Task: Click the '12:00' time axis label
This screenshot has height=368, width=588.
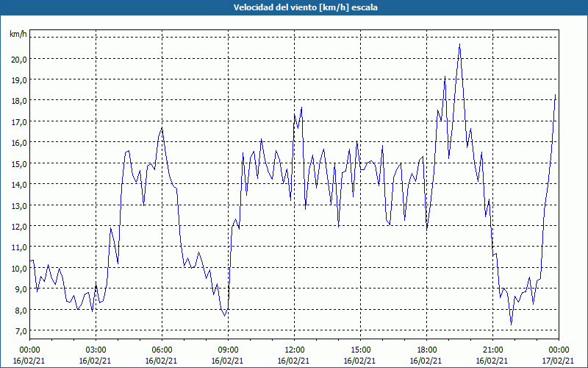Action: 295,350
